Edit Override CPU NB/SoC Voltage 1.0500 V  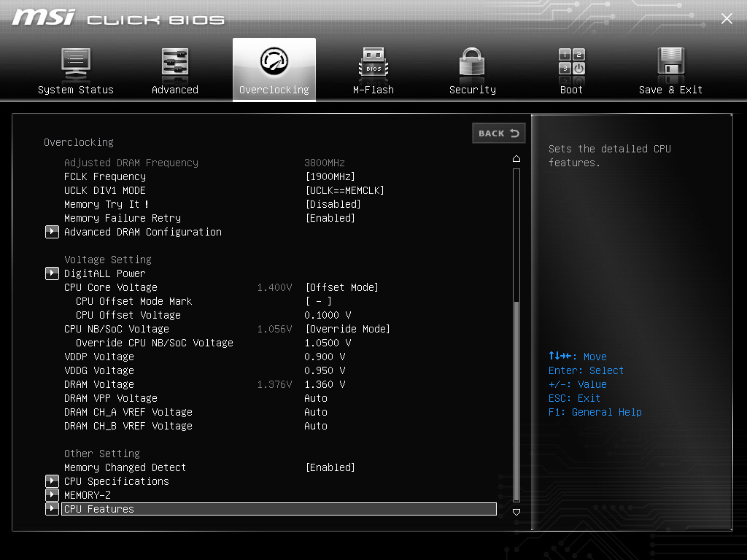click(x=328, y=343)
